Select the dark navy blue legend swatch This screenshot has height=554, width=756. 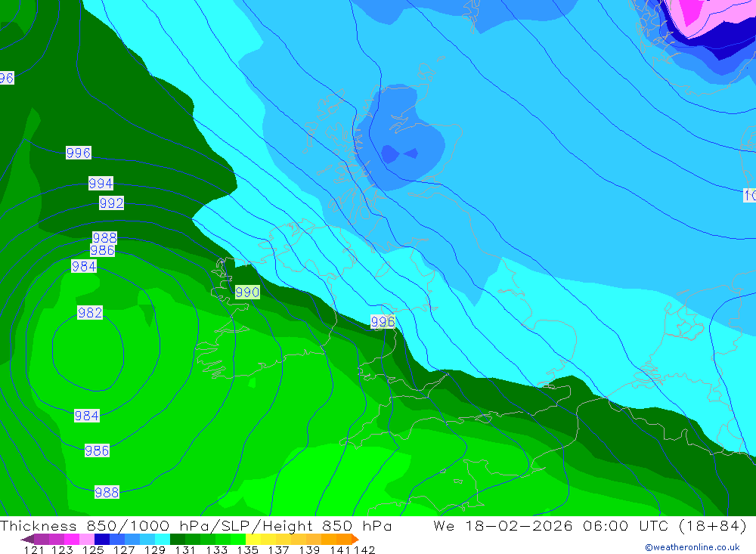[102, 539]
